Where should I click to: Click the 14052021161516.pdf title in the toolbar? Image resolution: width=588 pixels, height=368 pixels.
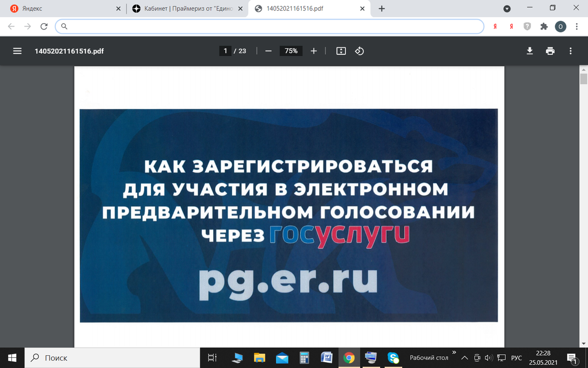pos(69,51)
